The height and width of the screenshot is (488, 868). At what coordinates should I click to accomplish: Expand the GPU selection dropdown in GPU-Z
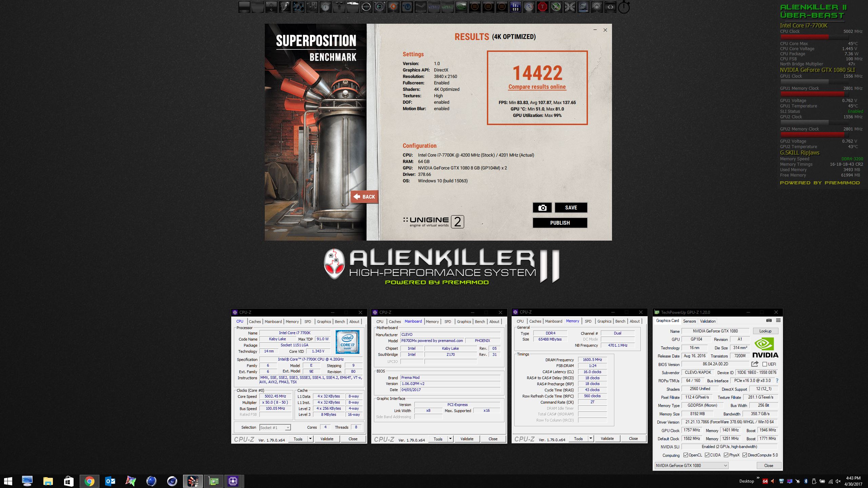(x=725, y=466)
